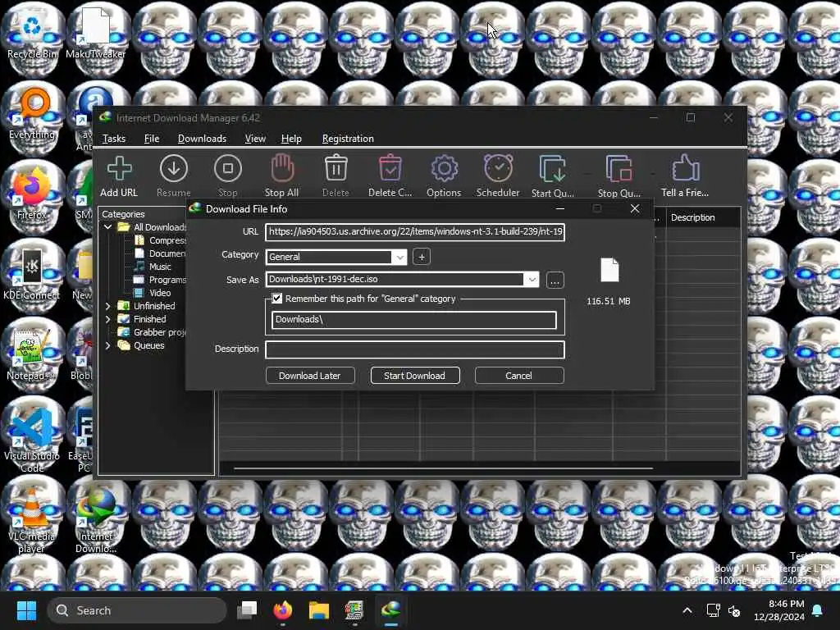Open the Downloads menu
The height and width of the screenshot is (630, 840).
(202, 139)
